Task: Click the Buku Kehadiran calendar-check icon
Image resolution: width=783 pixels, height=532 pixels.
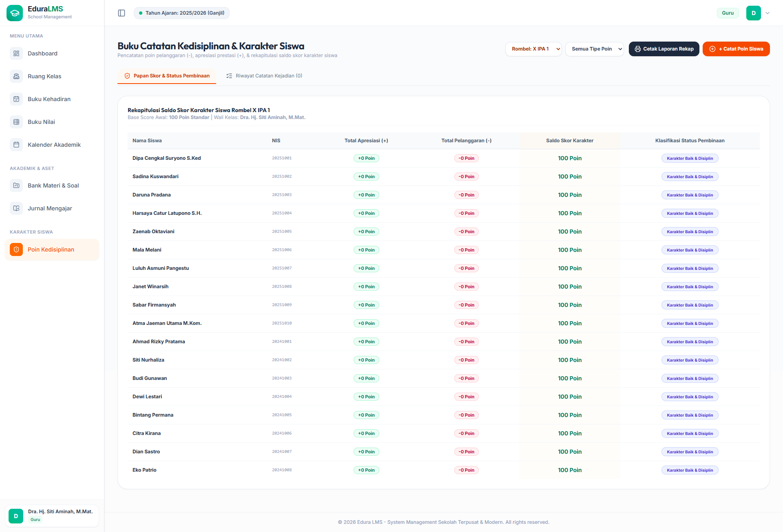Action: tap(16, 99)
